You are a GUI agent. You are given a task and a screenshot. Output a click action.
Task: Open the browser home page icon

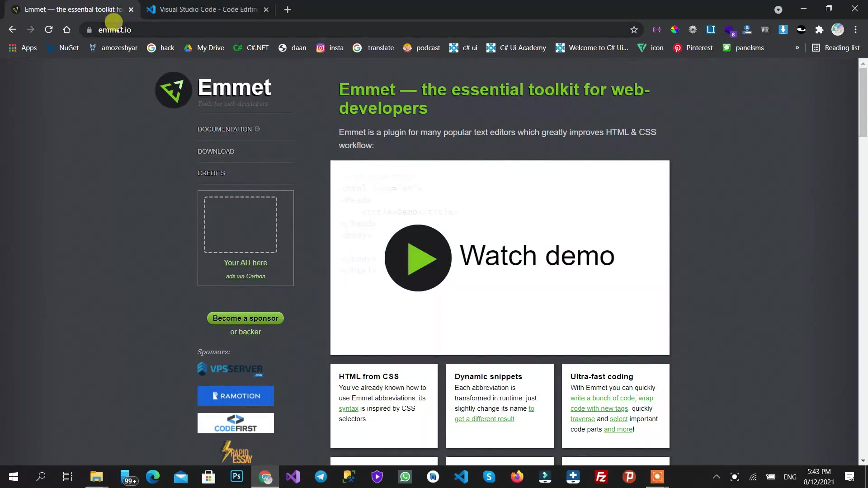tap(66, 29)
